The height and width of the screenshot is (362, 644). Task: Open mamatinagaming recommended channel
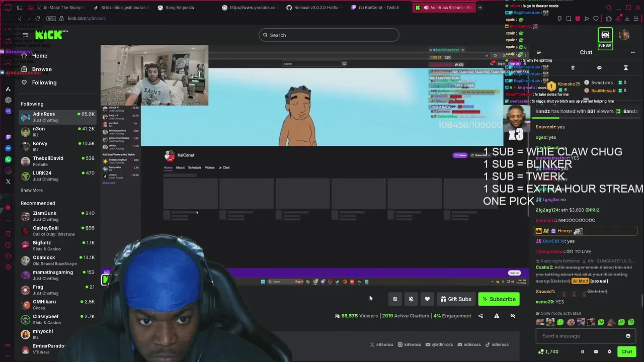[x=57, y=275]
